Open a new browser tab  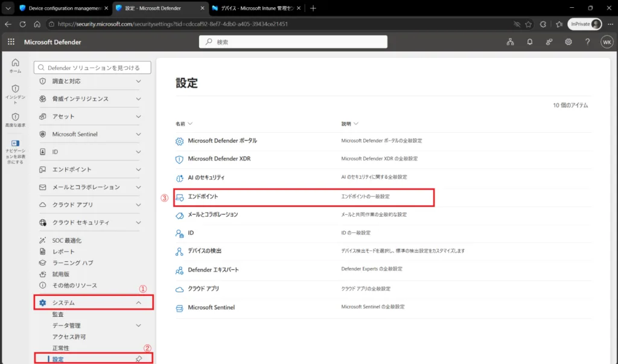tap(313, 8)
